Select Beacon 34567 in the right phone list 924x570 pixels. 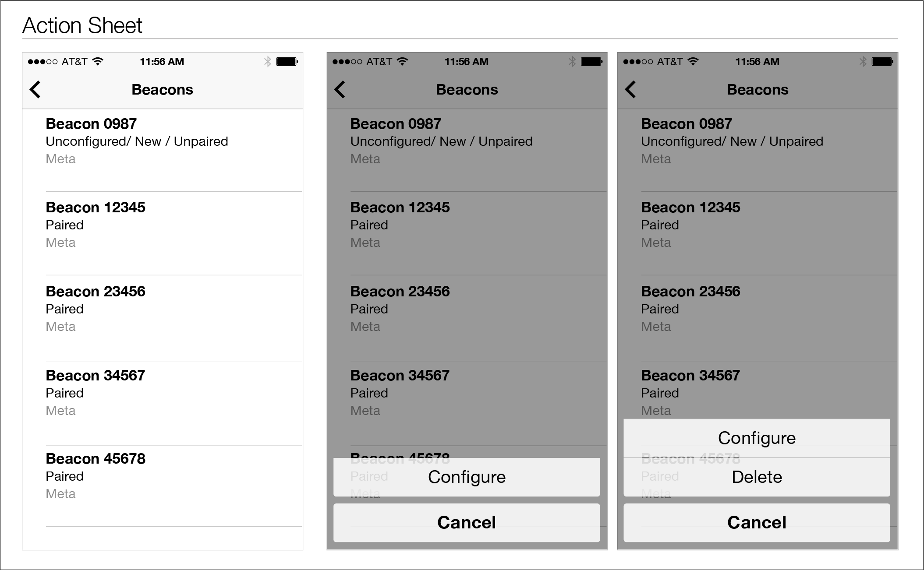click(758, 390)
